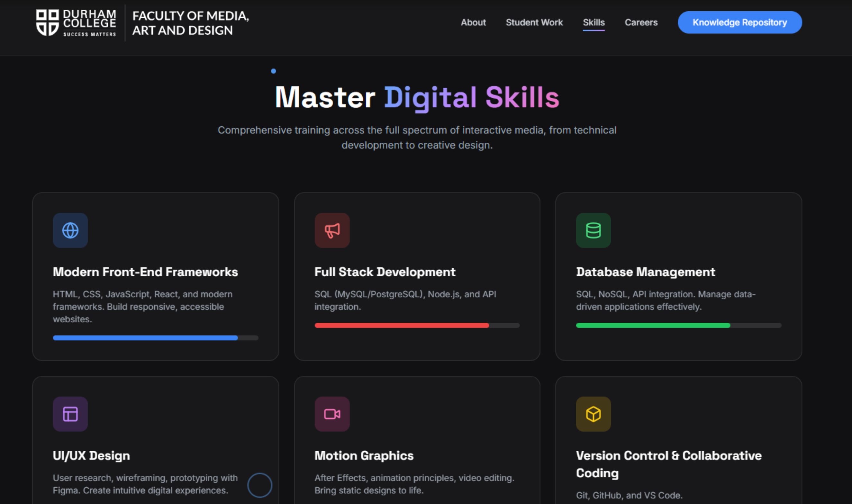Click the yellow cube icon for Version Control

pyautogui.click(x=593, y=414)
